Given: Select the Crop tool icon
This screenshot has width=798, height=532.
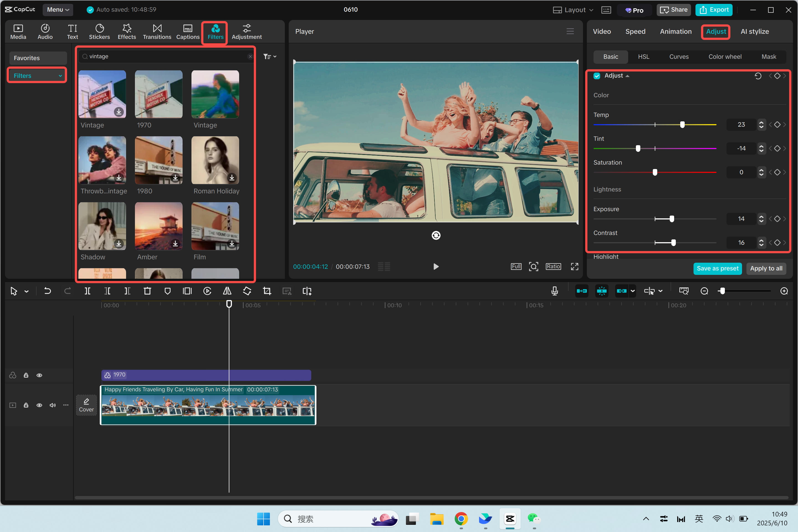Looking at the screenshot, I should (267, 291).
